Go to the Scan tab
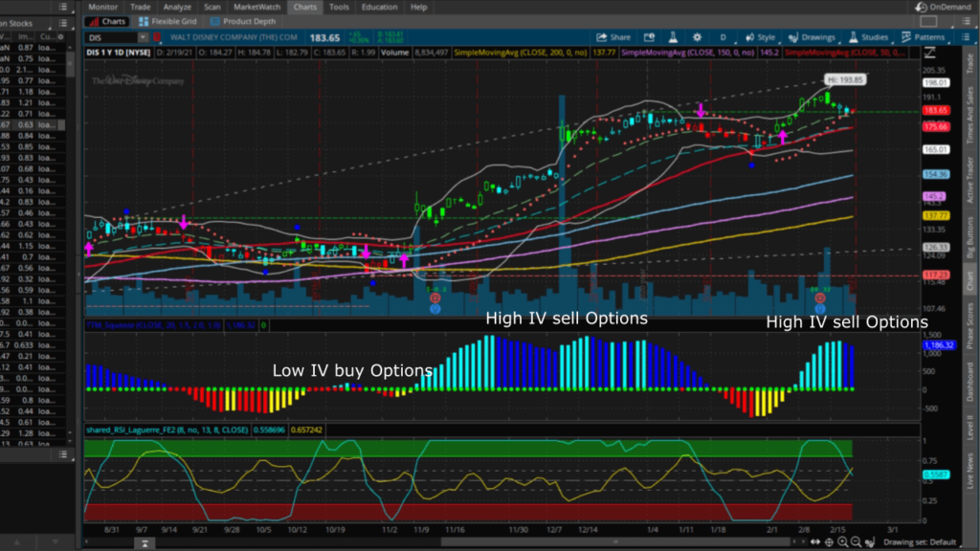This screenshot has height=551, width=980. tap(212, 7)
